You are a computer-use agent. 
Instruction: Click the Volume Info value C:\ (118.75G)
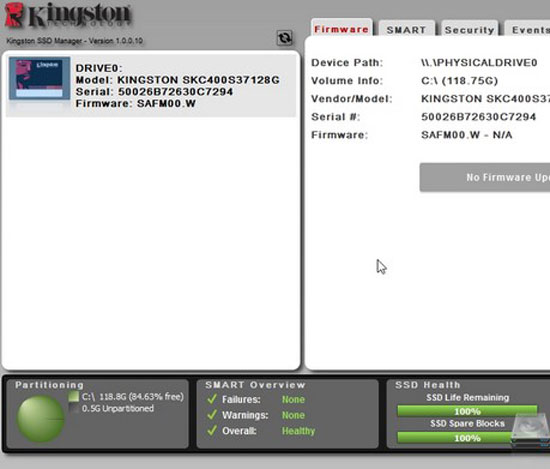tap(460, 81)
